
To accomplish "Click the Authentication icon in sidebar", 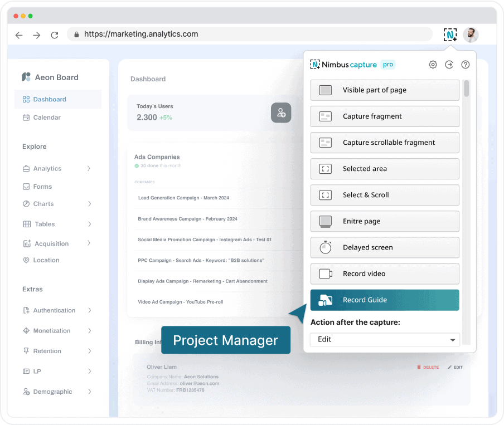I will coord(26,310).
